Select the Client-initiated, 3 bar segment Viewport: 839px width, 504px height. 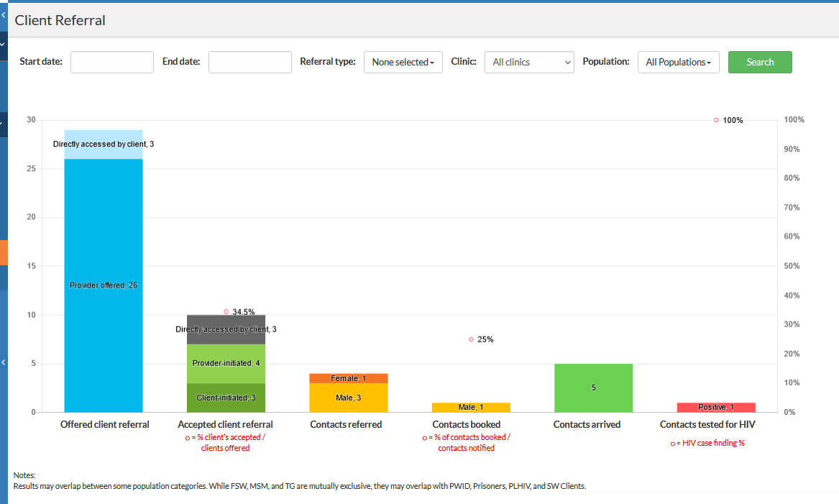(x=226, y=398)
